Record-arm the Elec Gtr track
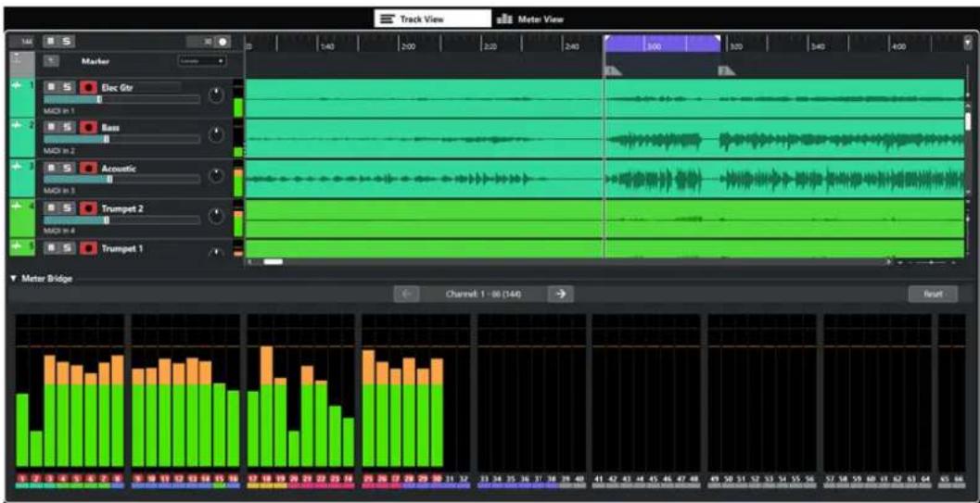980x503 pixels. [89, 88]
